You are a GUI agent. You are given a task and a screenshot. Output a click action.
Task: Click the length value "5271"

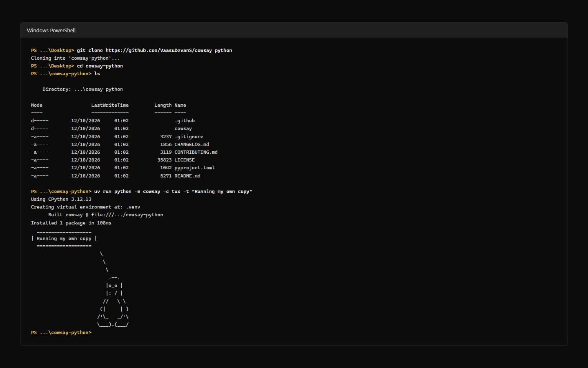tap(166, 176)
